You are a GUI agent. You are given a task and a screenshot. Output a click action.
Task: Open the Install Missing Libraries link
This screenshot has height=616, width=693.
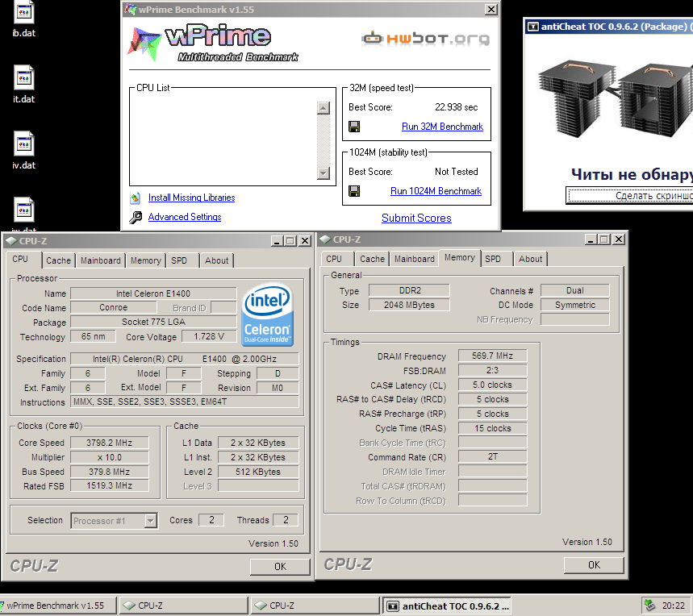(x=191, y=198)
